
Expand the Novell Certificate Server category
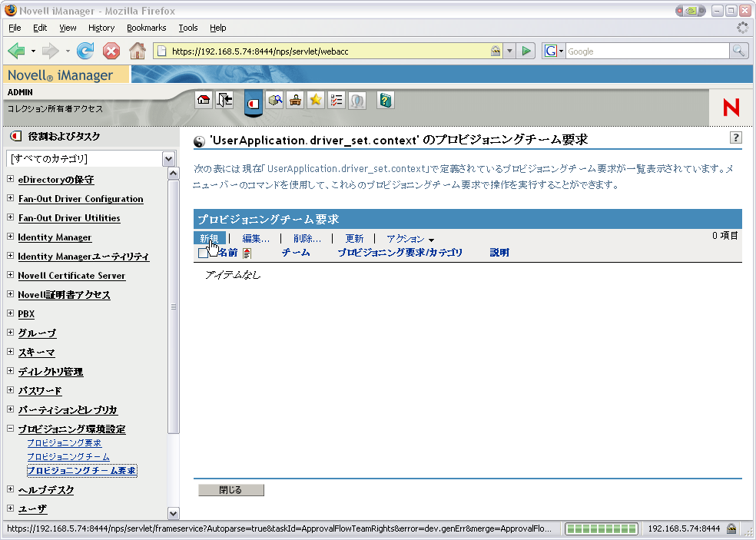(x=10, y=275)
